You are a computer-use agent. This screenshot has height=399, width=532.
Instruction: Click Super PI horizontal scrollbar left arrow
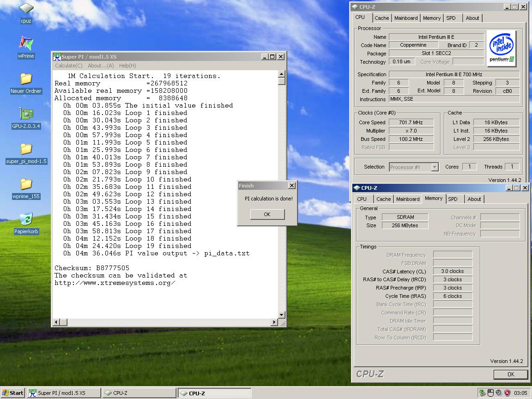57,322
